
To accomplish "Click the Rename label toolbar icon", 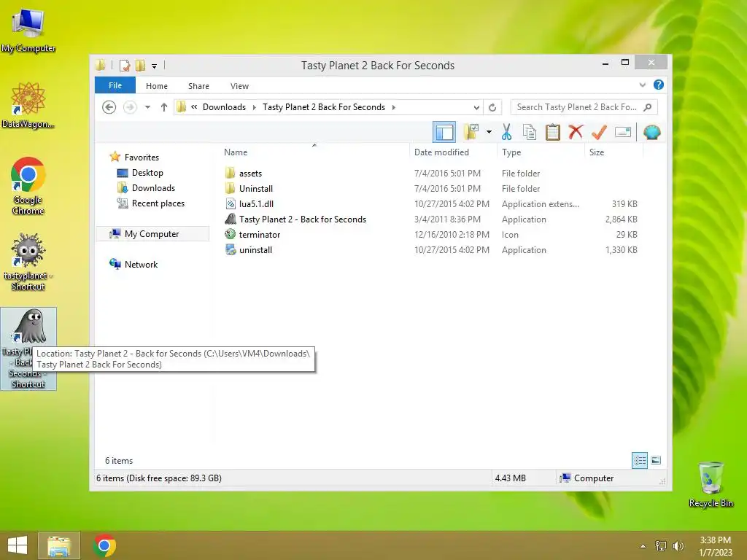I will [x=623, y=132].
